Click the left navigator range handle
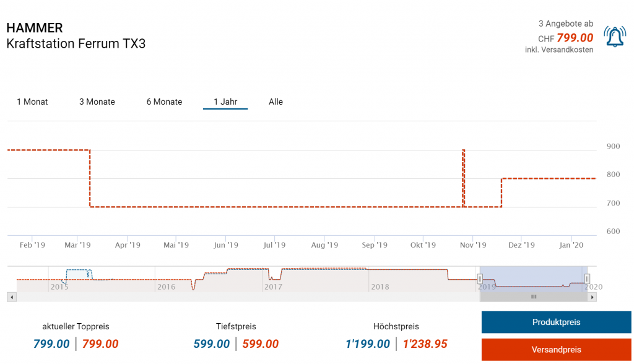The width and height of the screenshot is (634, 364). (x=479, y=279)
